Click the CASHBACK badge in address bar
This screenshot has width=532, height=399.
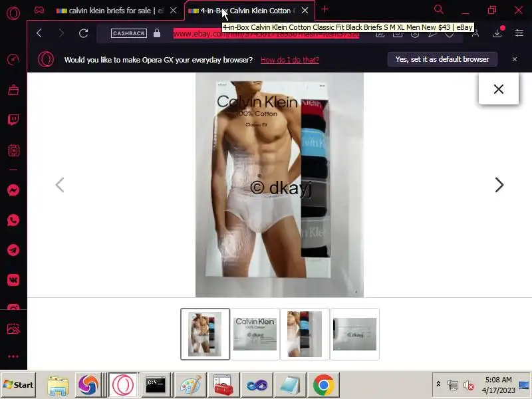pyautogui.click(x=129, y=33)
